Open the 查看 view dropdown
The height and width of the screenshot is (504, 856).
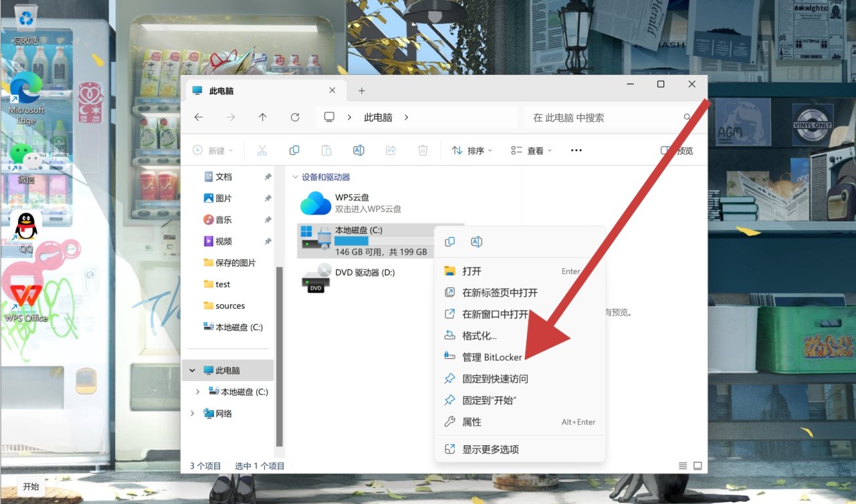(x=532, y=150)
